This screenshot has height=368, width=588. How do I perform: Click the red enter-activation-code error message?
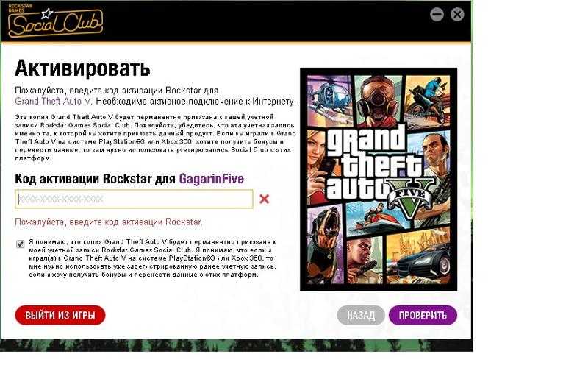[x=109, y=222]
